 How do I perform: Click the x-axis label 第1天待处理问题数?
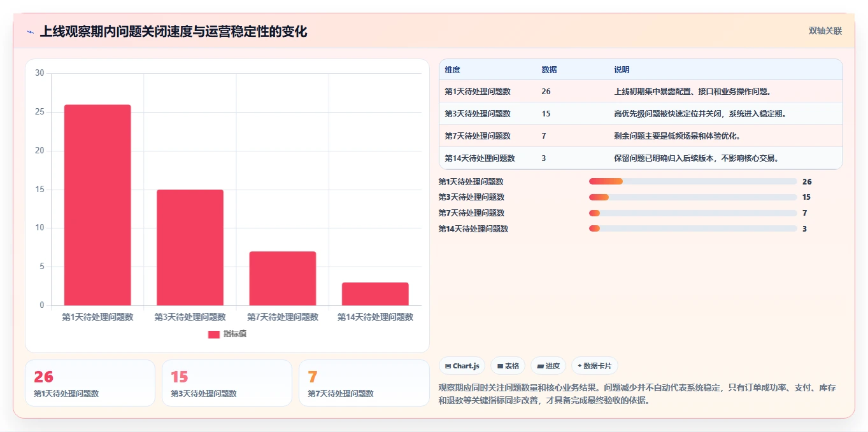pos(97,317)
